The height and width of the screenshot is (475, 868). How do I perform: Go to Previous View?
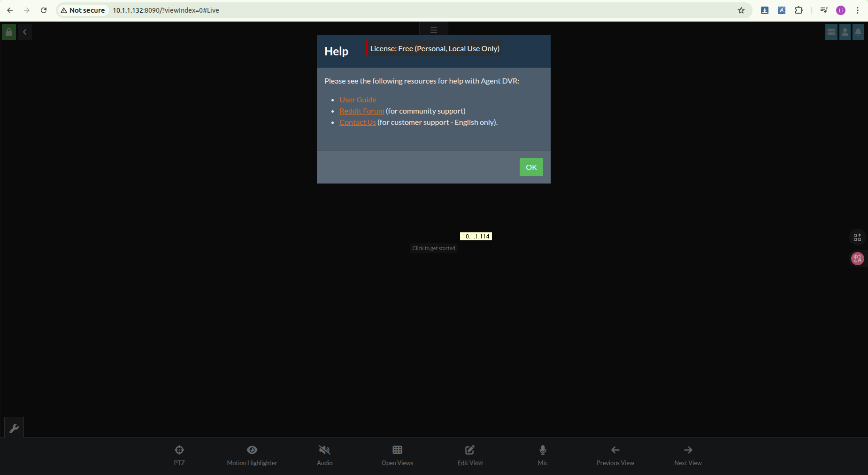click(x=615, y=455)
